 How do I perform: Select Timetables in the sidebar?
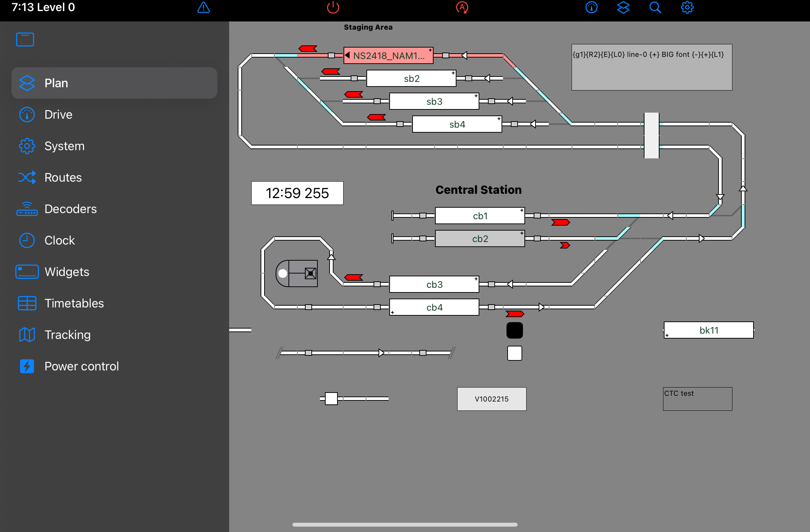point(74,303)
